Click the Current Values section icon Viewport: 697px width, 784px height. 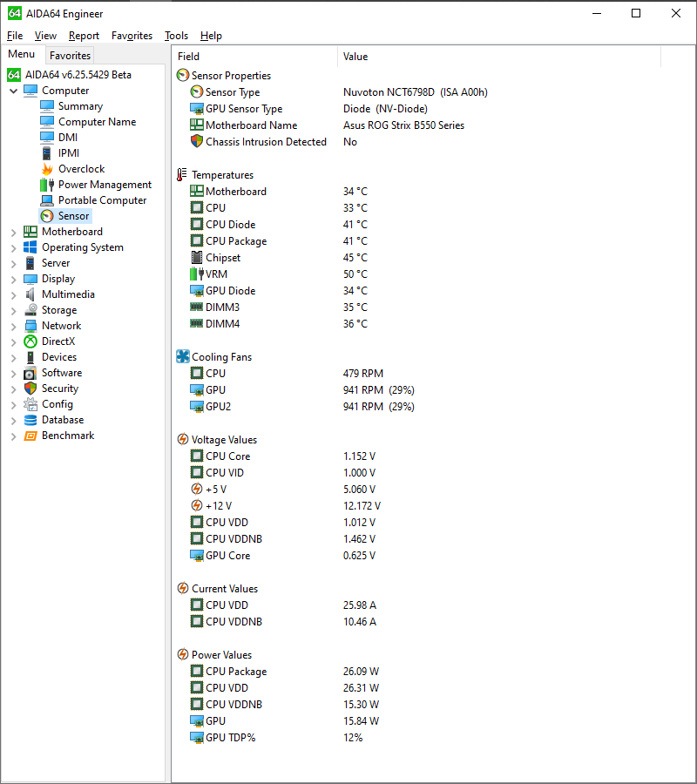183,589
